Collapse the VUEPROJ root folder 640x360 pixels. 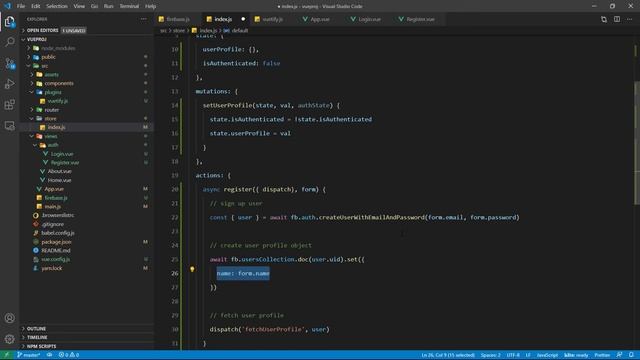pyautogui.click(x=87, y=39)
